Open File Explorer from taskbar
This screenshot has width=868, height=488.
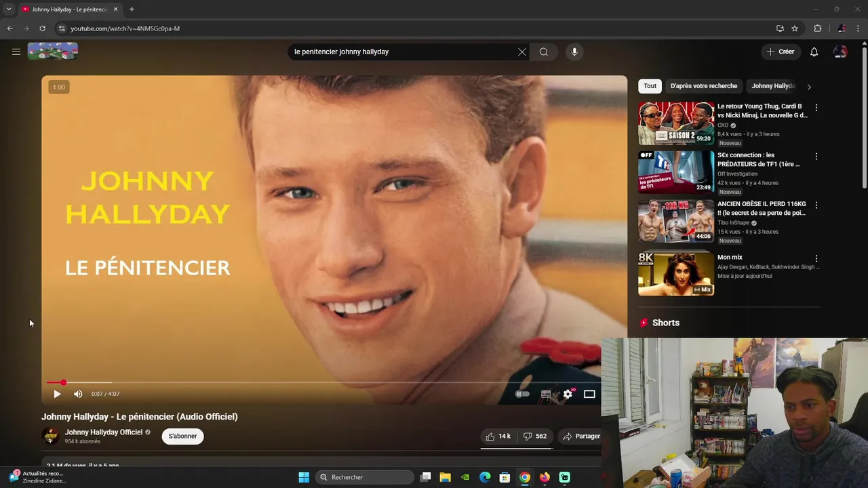pos(446,477)
